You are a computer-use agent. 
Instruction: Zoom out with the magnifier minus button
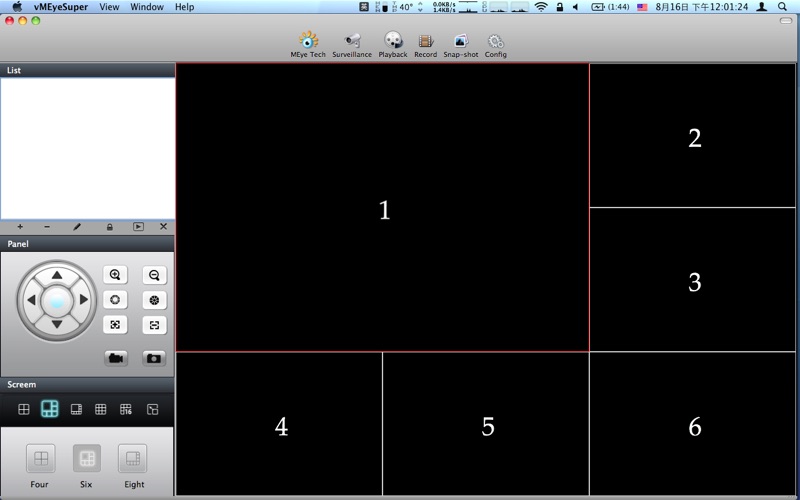click(154, 275)
